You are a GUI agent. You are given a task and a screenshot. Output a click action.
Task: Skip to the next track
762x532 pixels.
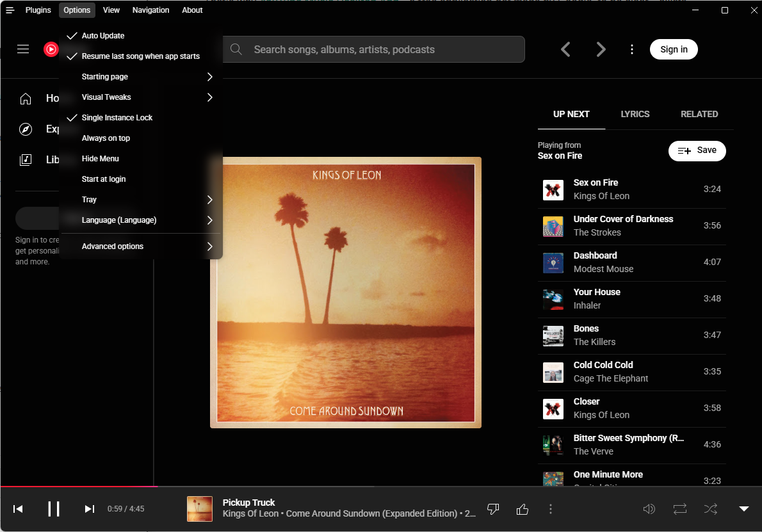(x=90, y=509)
